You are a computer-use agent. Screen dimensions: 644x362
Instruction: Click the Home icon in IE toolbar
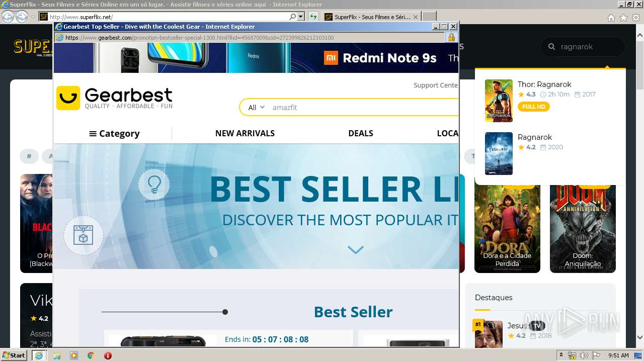click(611, 18)
